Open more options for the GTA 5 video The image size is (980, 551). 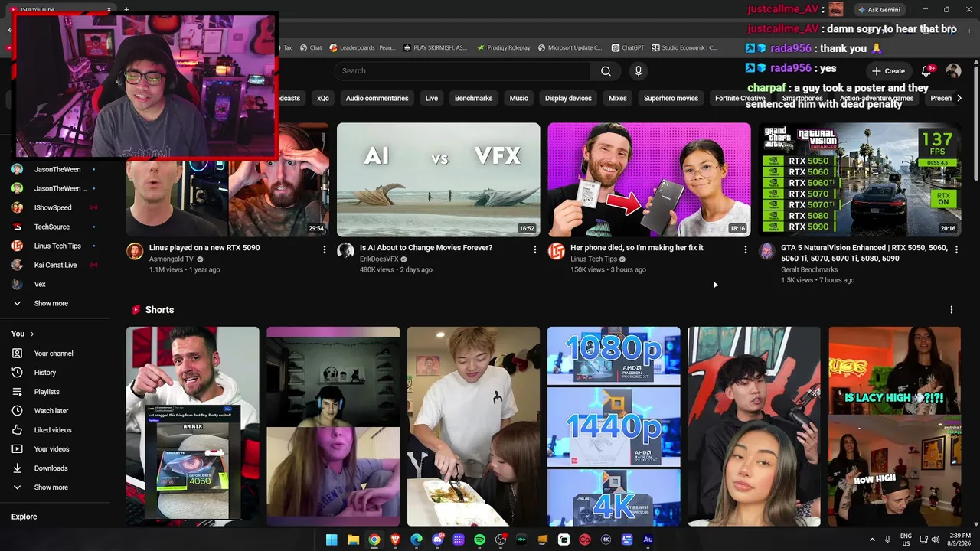pos(956,249)
